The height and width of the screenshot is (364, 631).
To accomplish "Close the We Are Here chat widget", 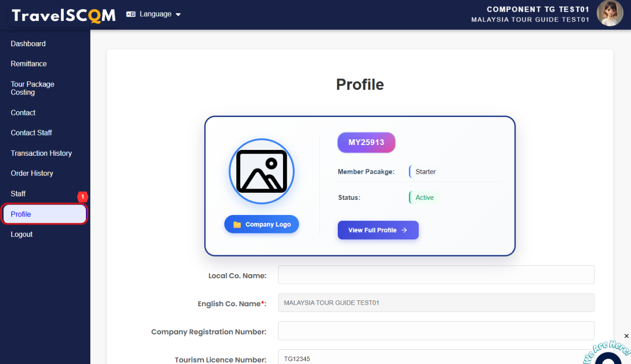I will [x=626, y=336].
